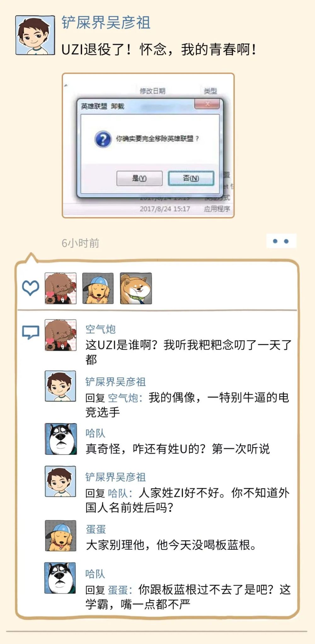Open post author name 铲屎界吴彦祖 at top
This screenshot has width=315, height=644.
(106, 23)
